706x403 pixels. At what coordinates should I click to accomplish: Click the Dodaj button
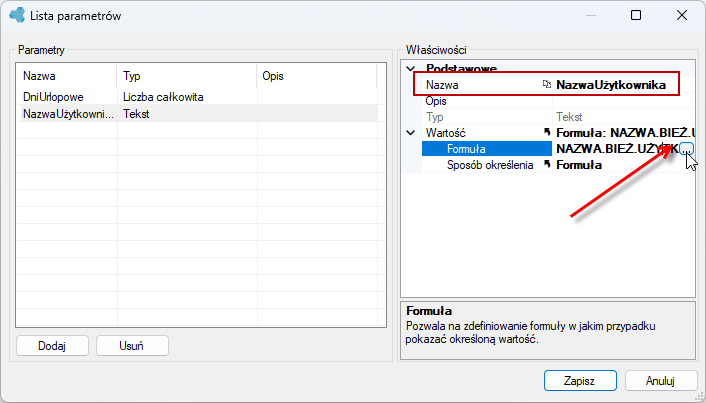tap(52, 346)
